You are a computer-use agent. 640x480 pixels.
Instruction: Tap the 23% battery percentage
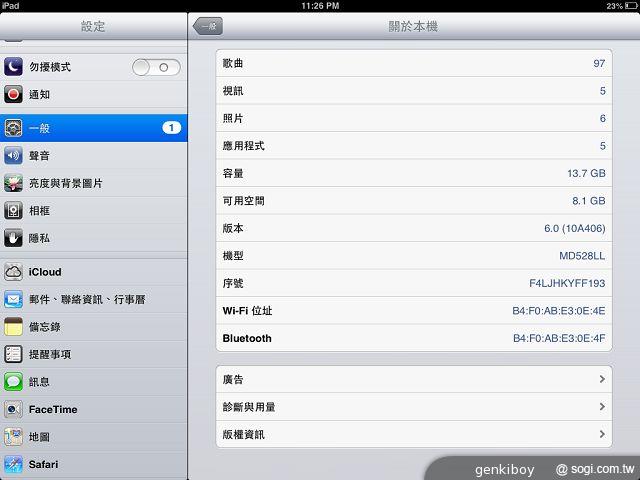tap(614, 6)
